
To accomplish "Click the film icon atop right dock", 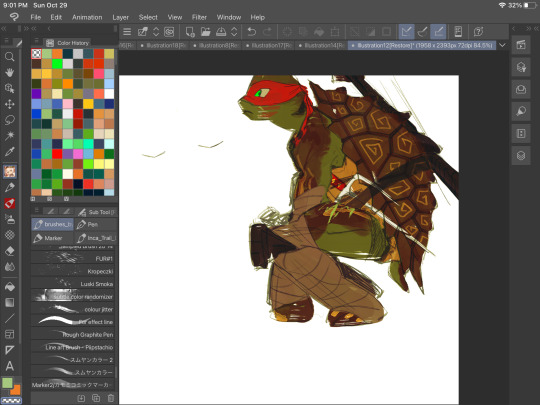I will pos(521,45).
